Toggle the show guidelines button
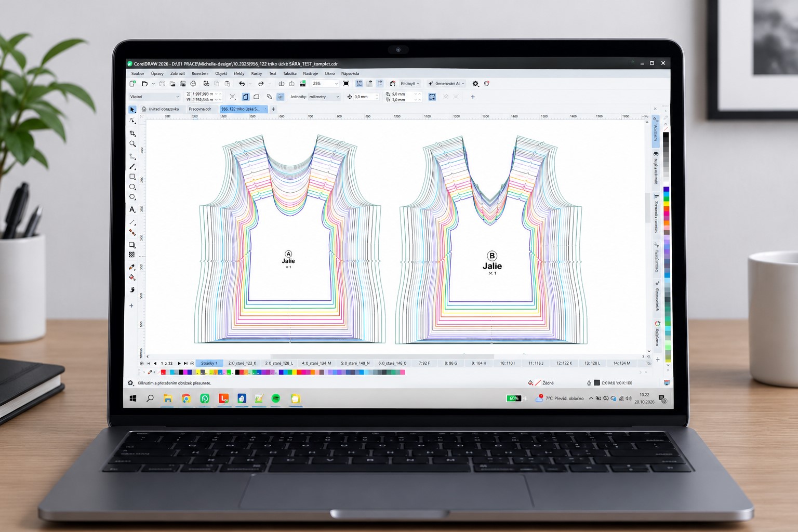This screenshot has width=798, height=532. 380,84
